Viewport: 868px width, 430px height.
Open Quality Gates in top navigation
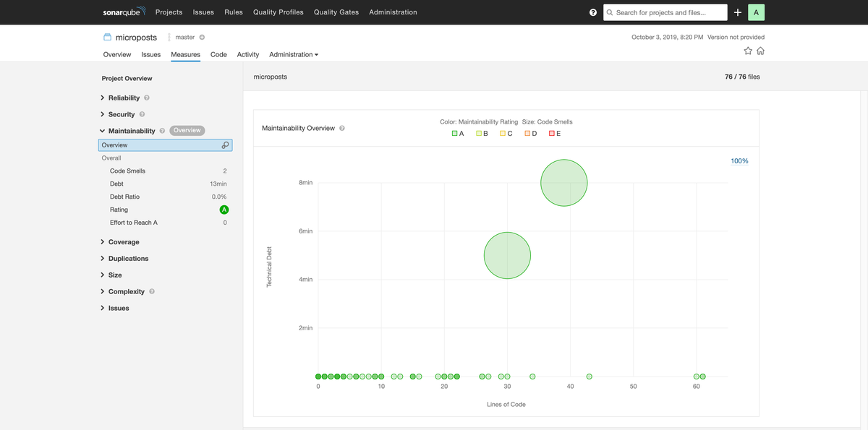[x=336, y=12]
